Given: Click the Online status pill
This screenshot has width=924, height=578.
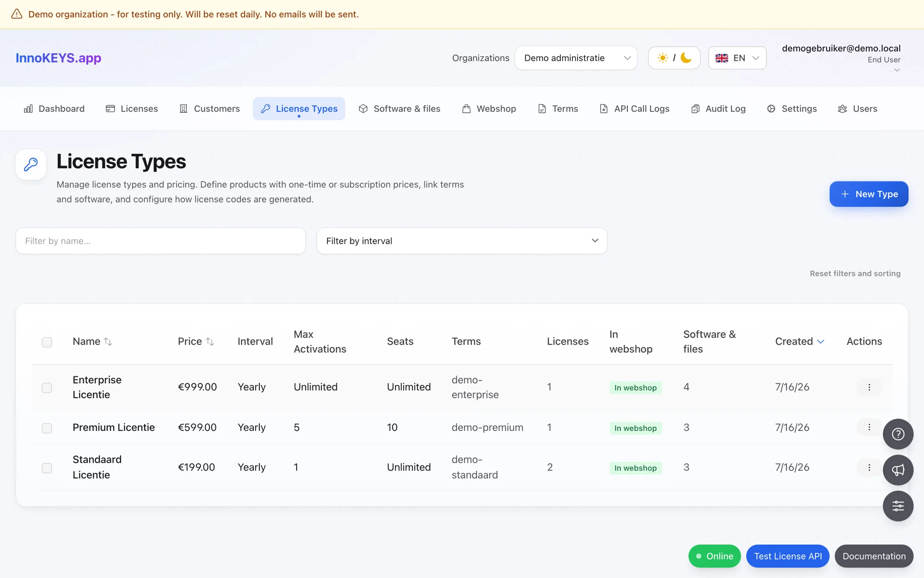Looking at the screenshot, I should click(x=714, y=556).
